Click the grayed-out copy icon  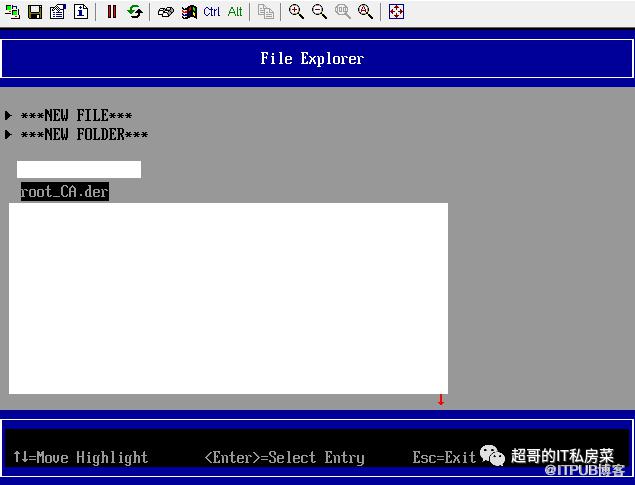265,12
